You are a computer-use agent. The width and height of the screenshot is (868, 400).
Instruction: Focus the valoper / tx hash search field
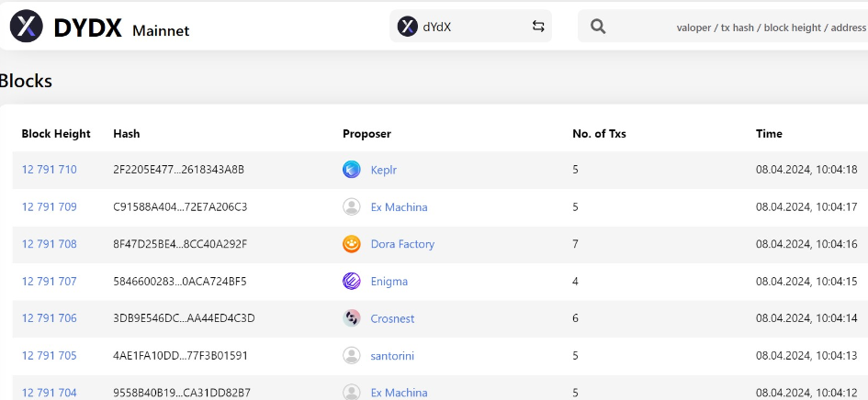click(x=723, y=26)
